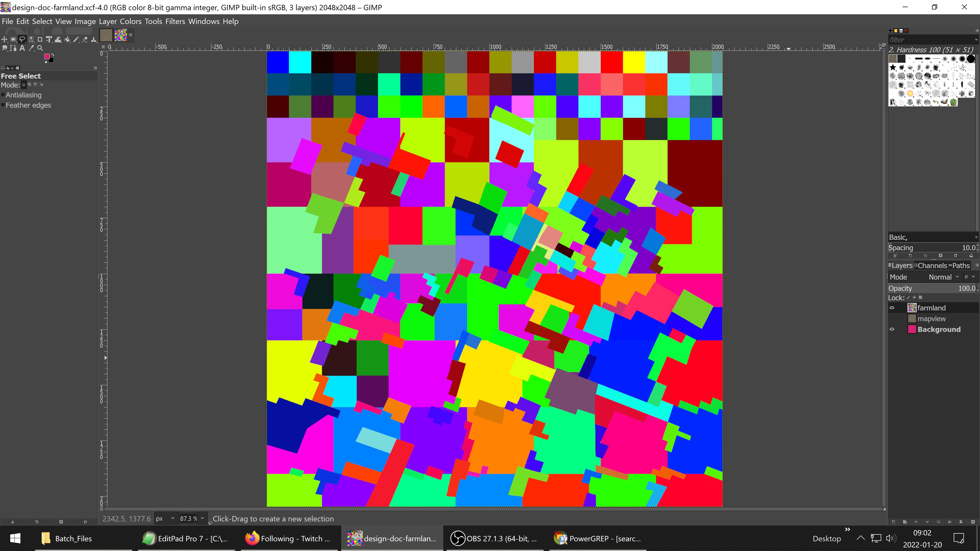Switch to the Paths tab
Viewport: 980px width, 551px height.
pos(959,265)
